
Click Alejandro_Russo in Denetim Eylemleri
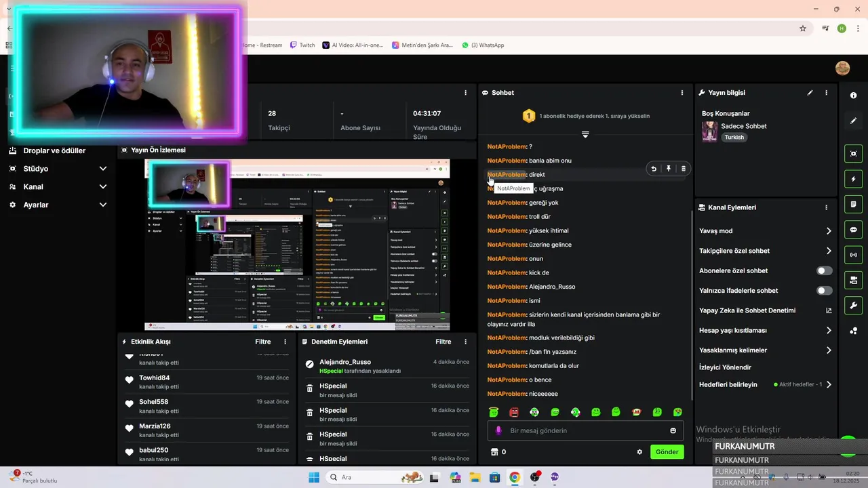click(x=345, y=362)
